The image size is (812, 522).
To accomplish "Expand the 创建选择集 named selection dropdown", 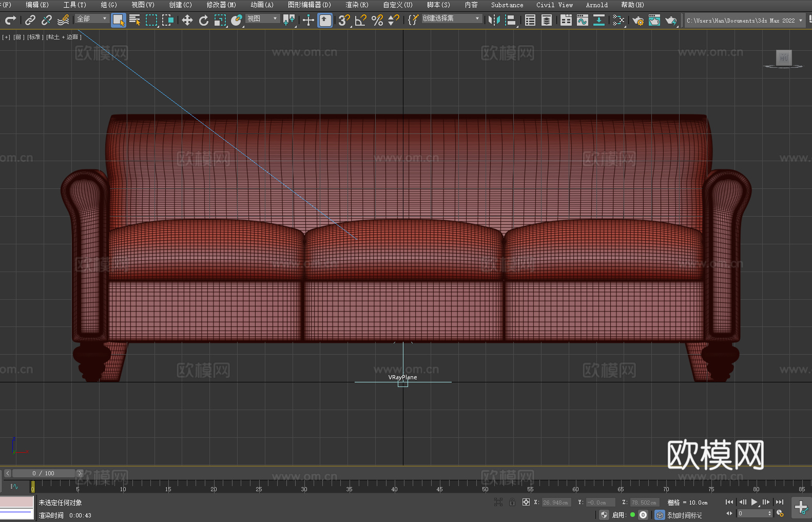I will coord(451,18).
